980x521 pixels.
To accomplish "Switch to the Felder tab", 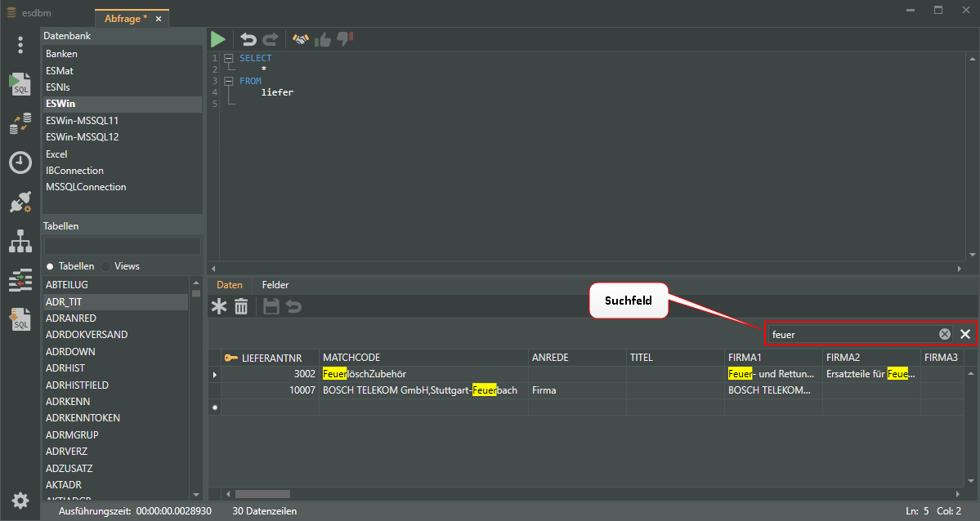I will click(275, 285).
